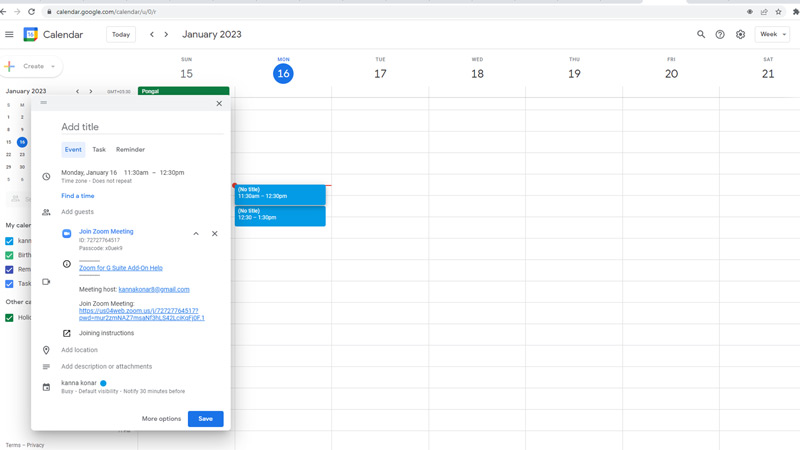The height and width of the screenshot is (450, 800).
Task: Go to next week arrow
Action: (x=166, y=34)
